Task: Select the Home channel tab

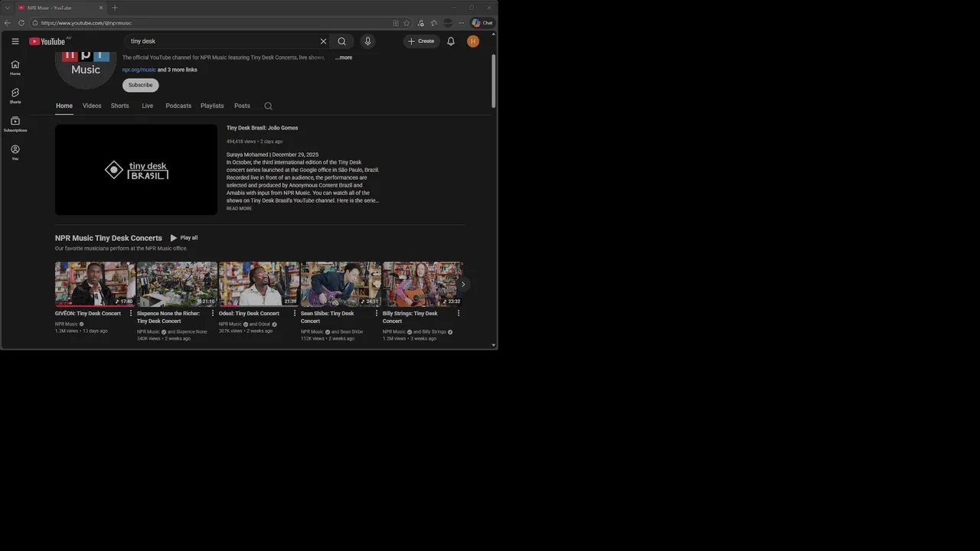Action: 64,106
